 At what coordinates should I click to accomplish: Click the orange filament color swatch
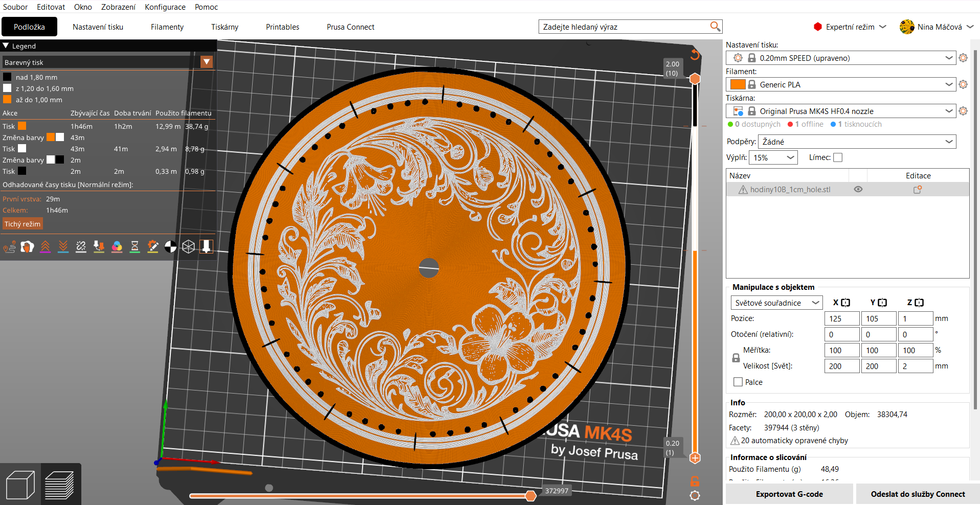(738, 84)
